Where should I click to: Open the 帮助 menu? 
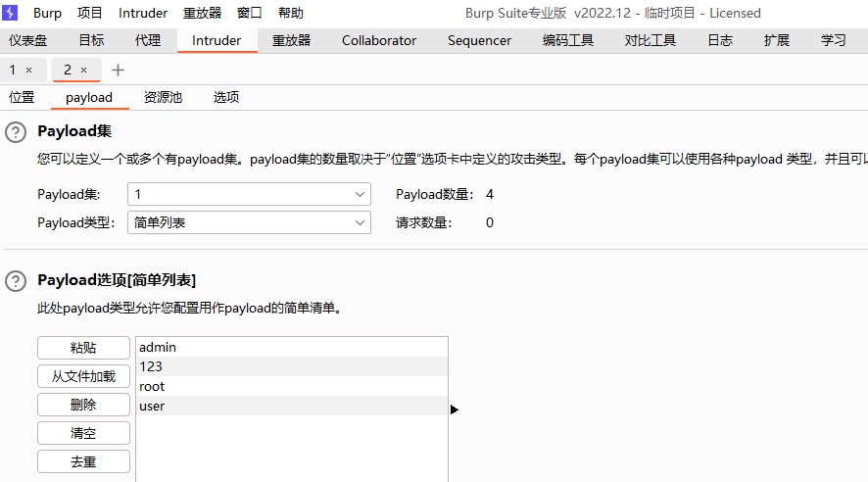click(291, 13)
